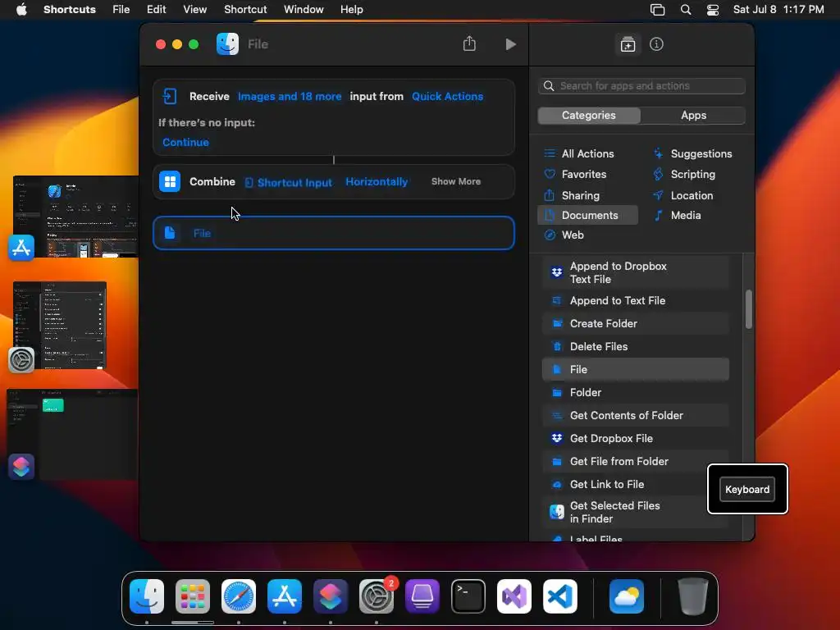The height and width of the screenshot is (630, 840).
Task: Choose the Folder action
Action: tap(636, 392)
